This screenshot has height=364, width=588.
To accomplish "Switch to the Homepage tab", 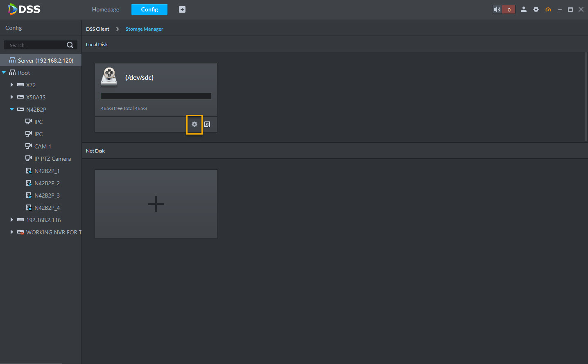I will [106, 9].
